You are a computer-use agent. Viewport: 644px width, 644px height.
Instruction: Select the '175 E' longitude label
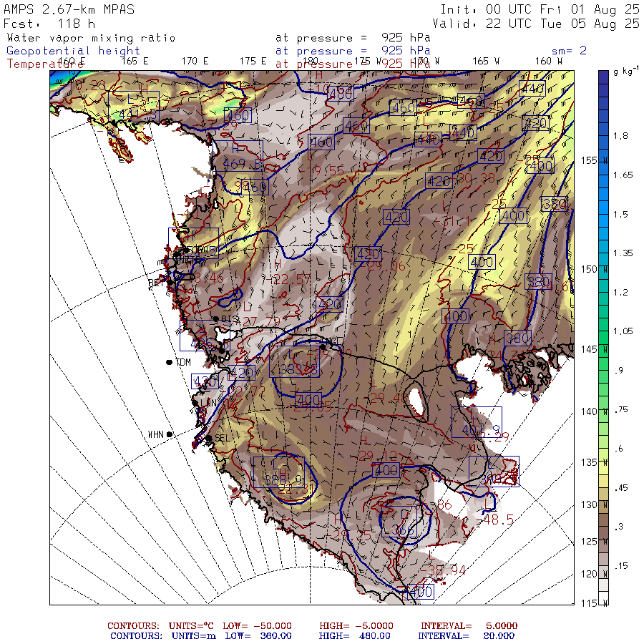point(253,62)
